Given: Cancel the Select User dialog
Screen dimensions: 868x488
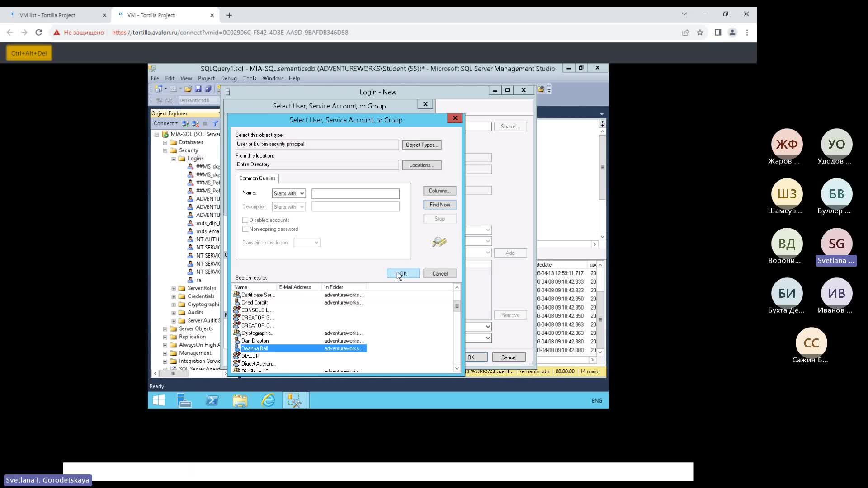Looking at the screenshot, I should (440, 274).
